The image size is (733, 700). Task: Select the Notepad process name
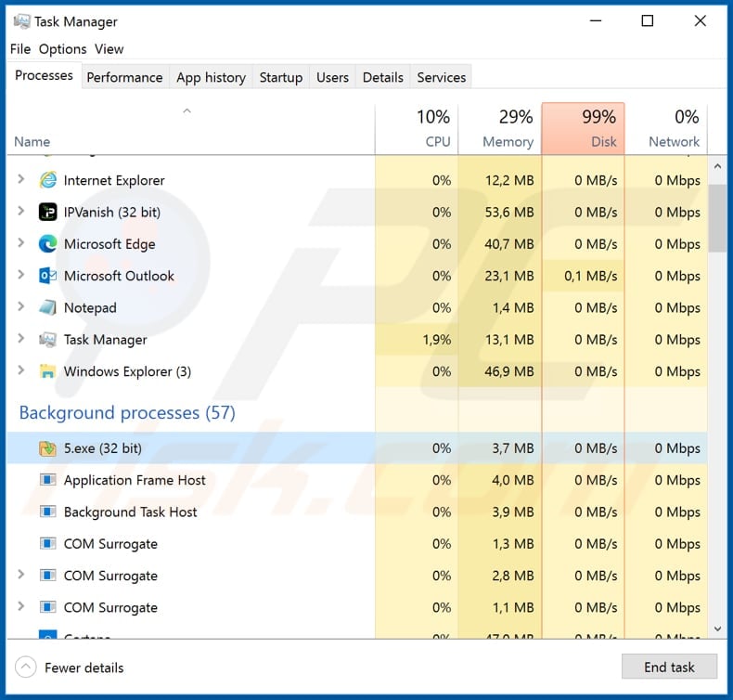(x=90, y=307)
